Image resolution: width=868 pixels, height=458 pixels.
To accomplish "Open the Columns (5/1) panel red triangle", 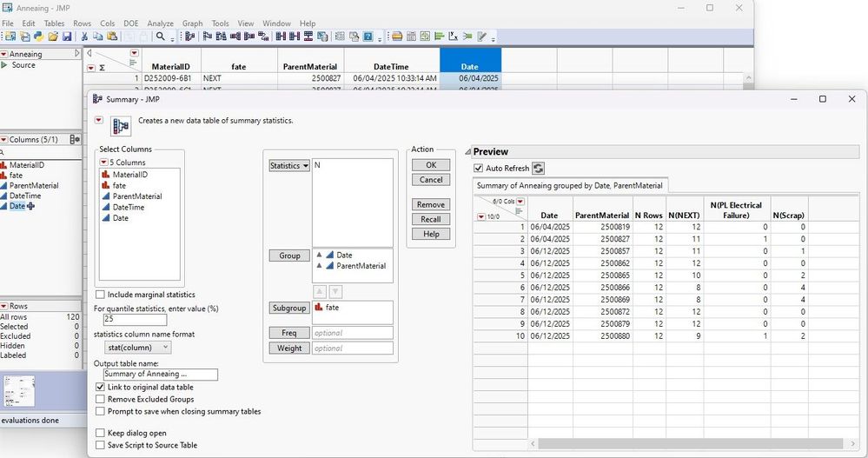I will pos(3,140).
